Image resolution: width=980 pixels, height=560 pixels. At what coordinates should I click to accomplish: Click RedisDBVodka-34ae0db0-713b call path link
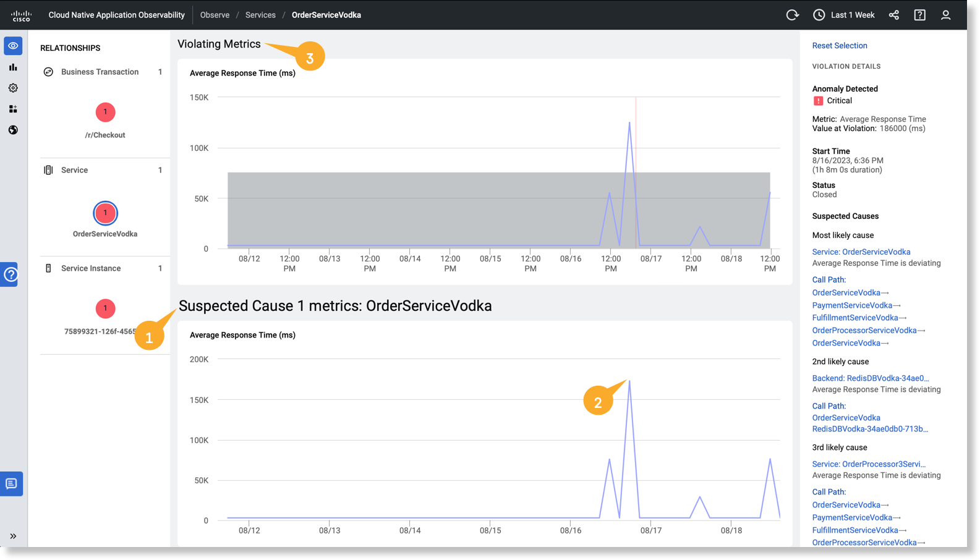tap(869, 428)
